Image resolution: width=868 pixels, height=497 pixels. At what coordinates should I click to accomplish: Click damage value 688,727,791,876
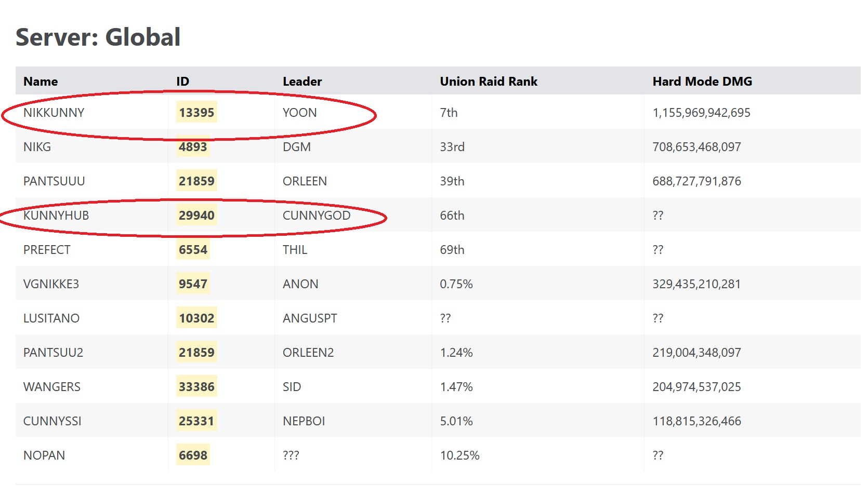point(696,181)
